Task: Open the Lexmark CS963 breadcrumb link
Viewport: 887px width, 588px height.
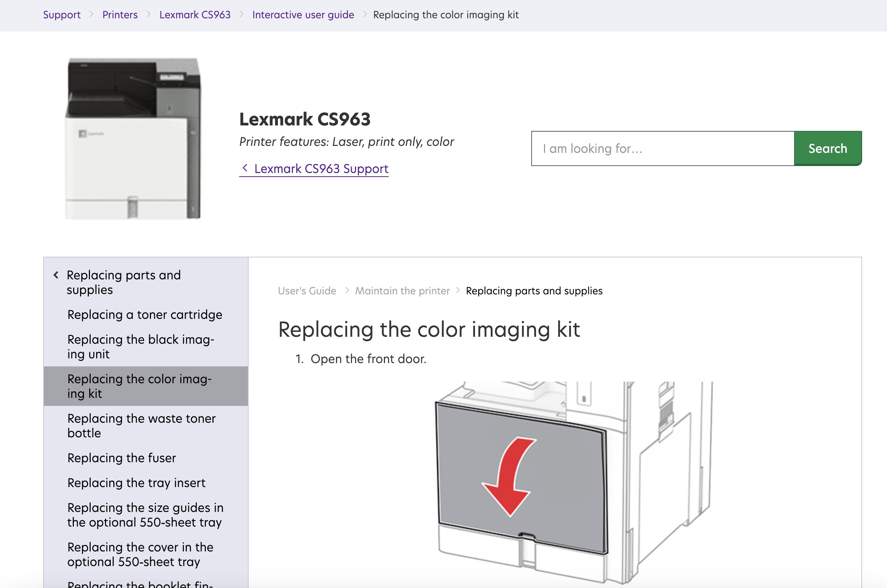Action: coord(195,15)
